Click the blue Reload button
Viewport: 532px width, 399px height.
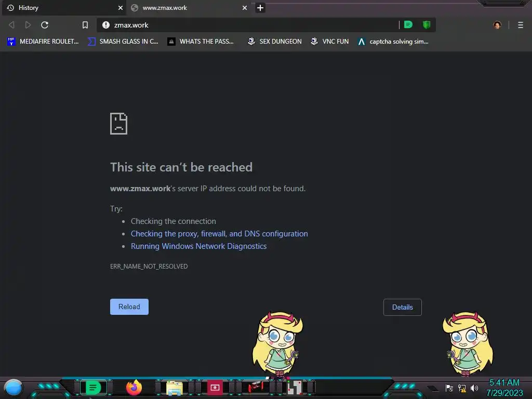129,307
